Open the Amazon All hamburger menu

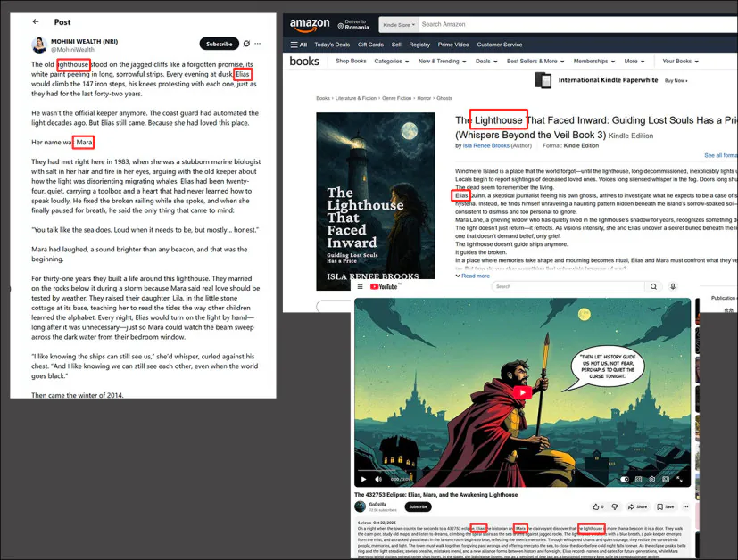click(298, 45)
